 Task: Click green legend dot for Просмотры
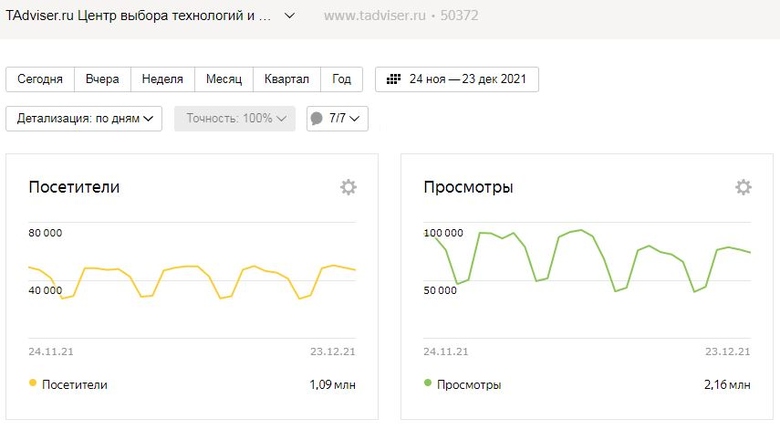[x=428, y=383]
